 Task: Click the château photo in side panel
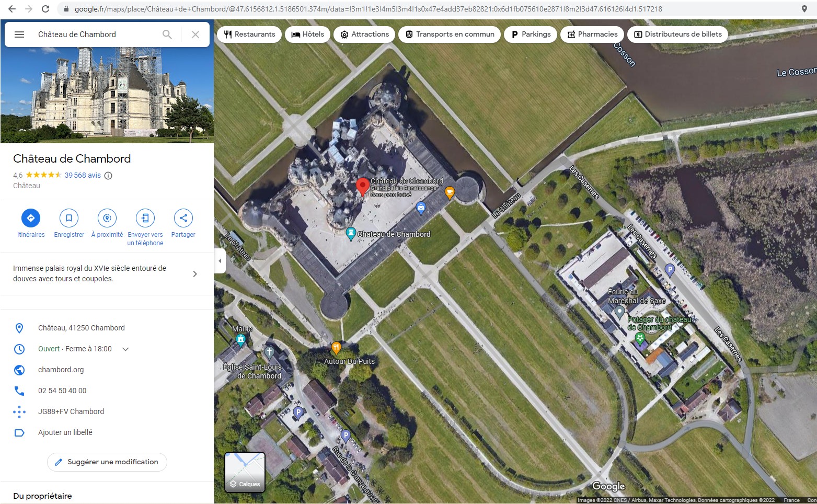pos(107,95)
